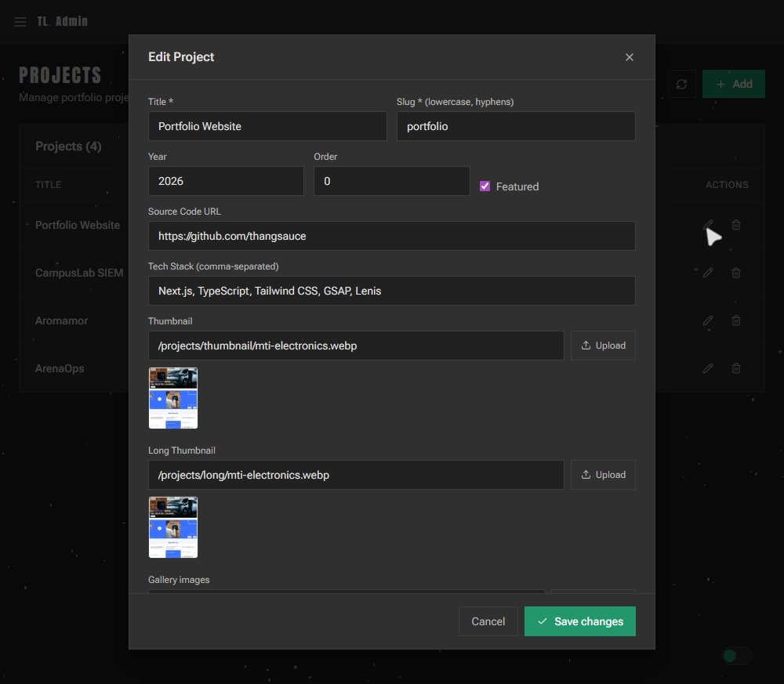Open the hamburger navigation menu
The height and width of the screenshot is (684, 784).
coord(20,22)
